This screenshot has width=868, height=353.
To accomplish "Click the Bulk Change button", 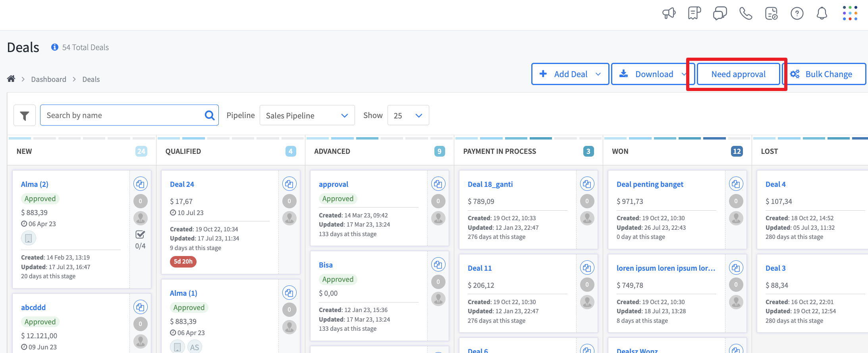I will tap(824, 74).
